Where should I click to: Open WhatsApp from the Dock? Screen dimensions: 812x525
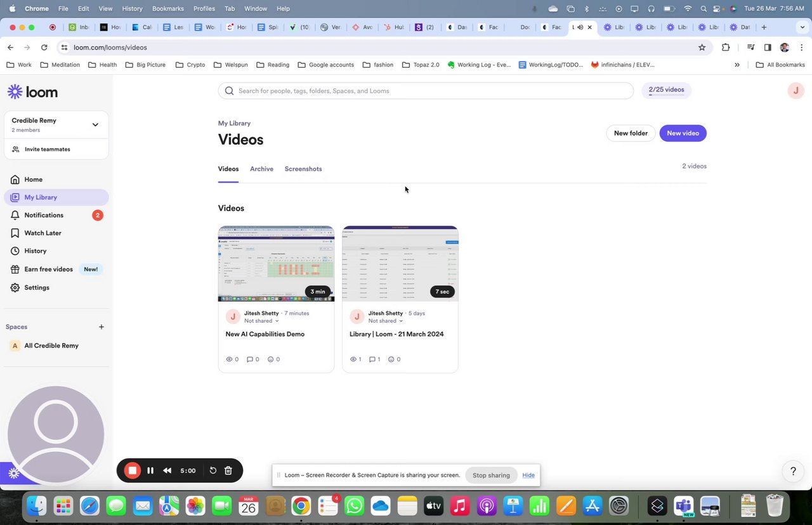coord(354,506)
